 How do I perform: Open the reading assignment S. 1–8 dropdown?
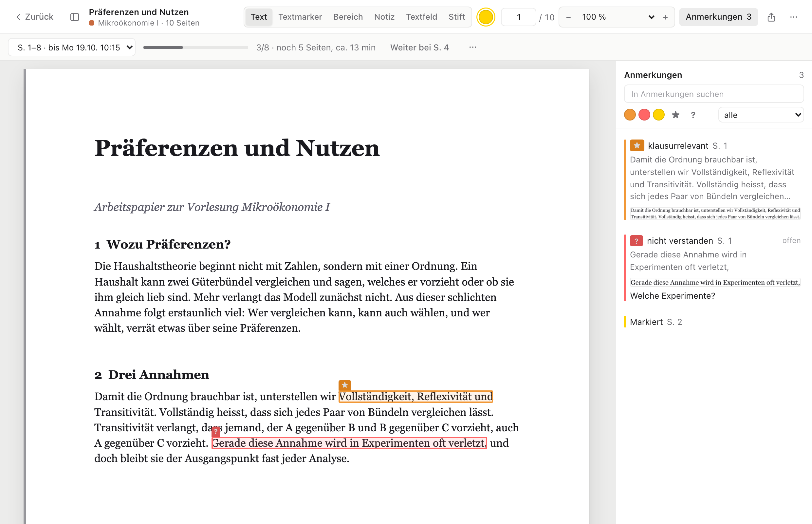point(72,47)
